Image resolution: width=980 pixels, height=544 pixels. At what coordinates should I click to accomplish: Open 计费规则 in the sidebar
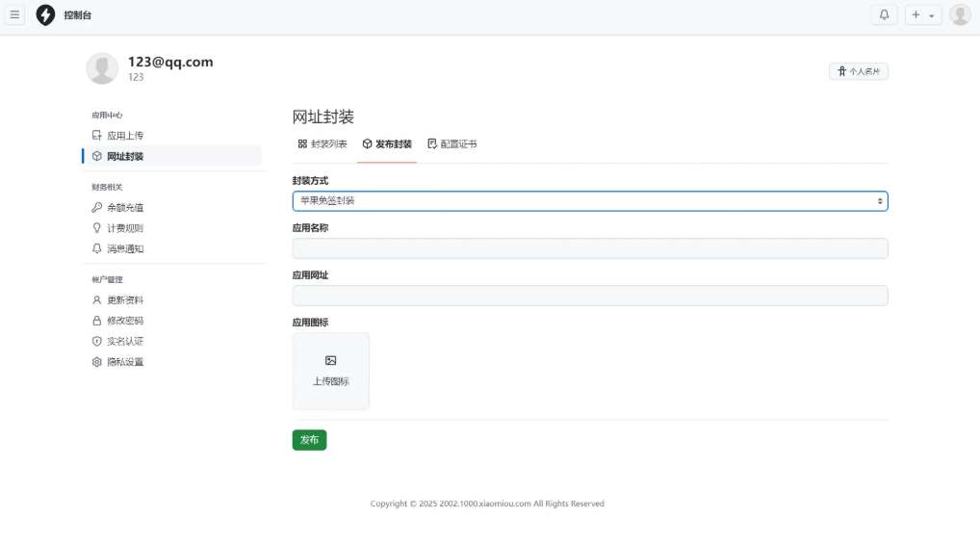pyautogui.click(x=124, y=228)
